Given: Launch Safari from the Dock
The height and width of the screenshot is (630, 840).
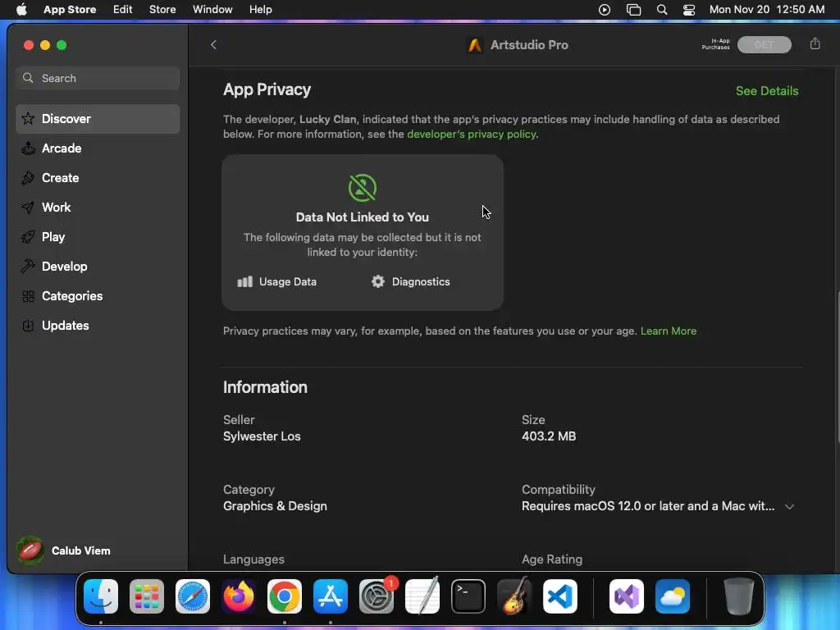Looking at the screenshot, I should 193,596.
